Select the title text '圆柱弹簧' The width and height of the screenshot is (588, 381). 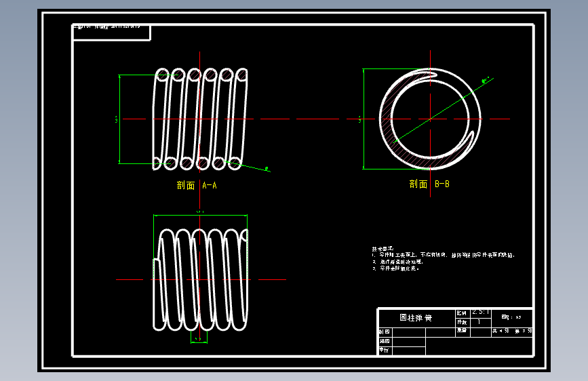click(416, 318)
